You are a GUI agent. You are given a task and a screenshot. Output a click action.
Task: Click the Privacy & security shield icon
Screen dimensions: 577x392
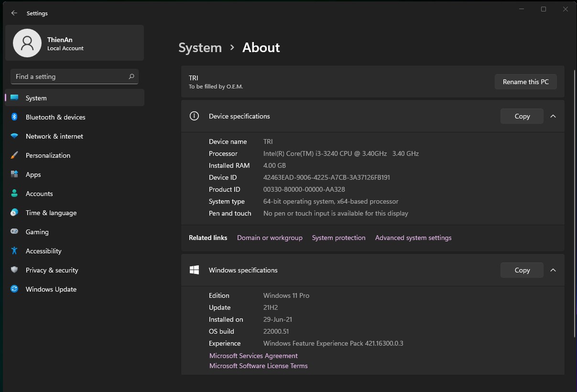click(14, 270)
